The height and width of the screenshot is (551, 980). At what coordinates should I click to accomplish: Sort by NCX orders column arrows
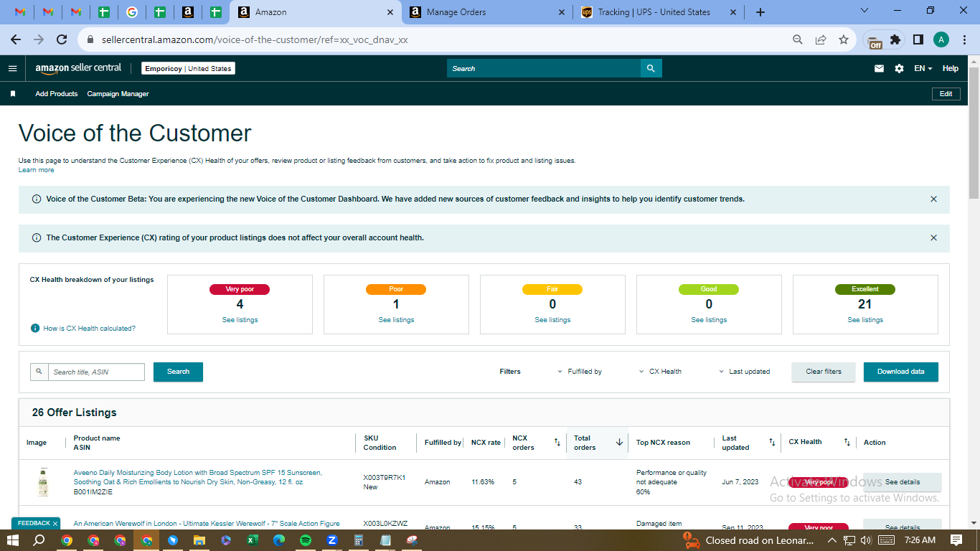tap(557, 443)
